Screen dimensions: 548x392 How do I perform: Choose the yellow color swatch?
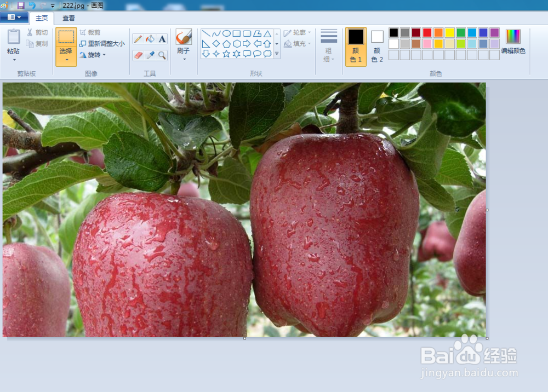(x=449, y=32)
